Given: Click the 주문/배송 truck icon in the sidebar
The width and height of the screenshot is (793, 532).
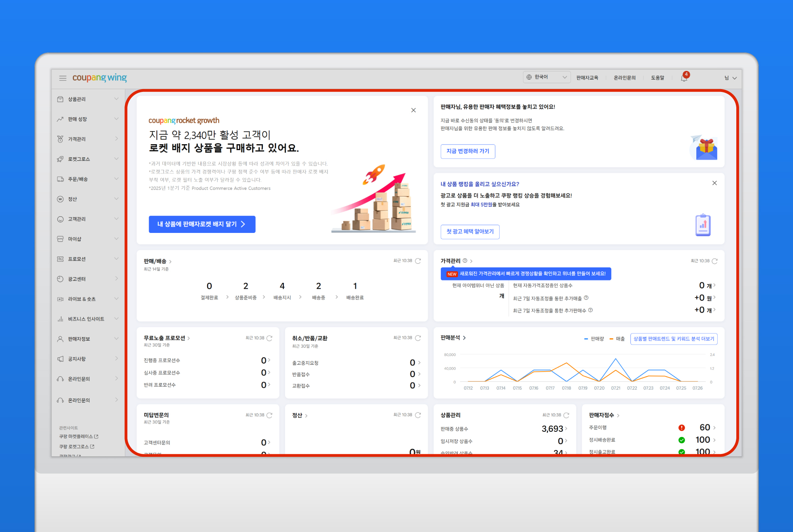Looking at the screenshot, I should click(60, 179).
